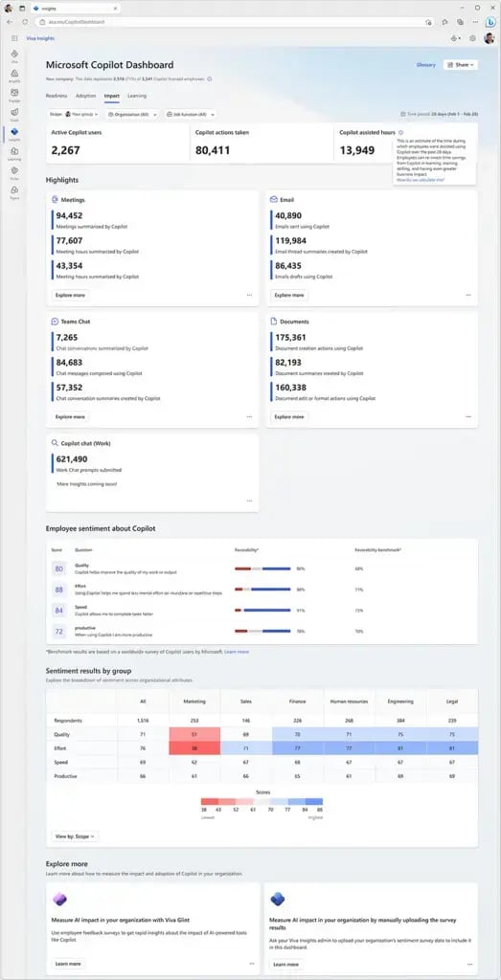
Task: Click Learn more on survey upload card
Action: pos(287,964)
